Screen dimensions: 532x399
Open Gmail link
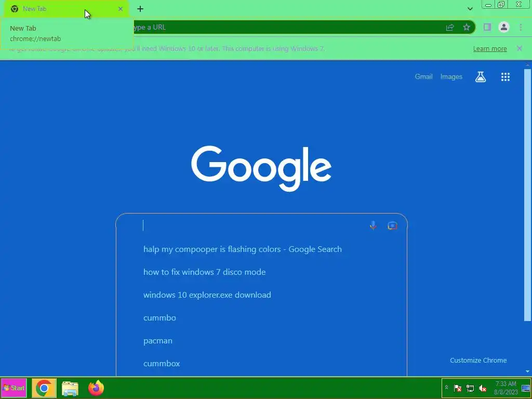[x=423, y=77]
